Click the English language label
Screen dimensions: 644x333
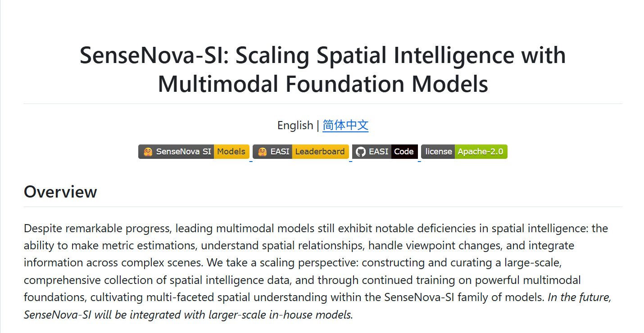point(295,125)
